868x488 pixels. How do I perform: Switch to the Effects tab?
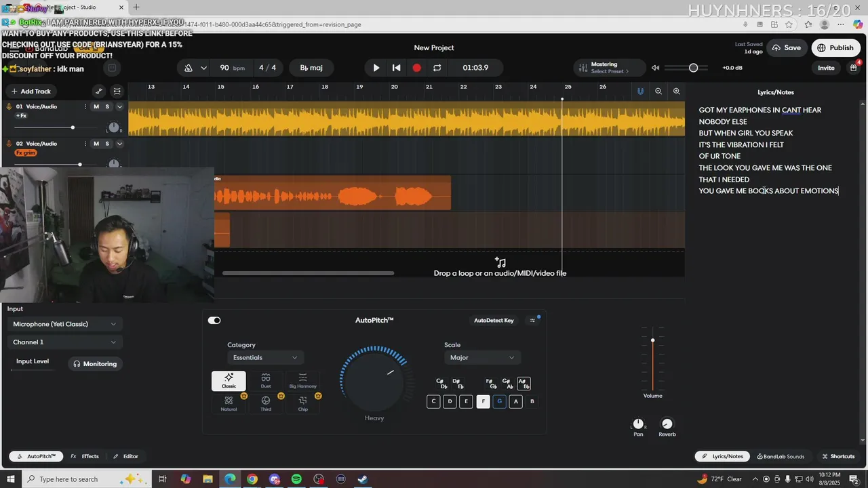click(85, 456)
